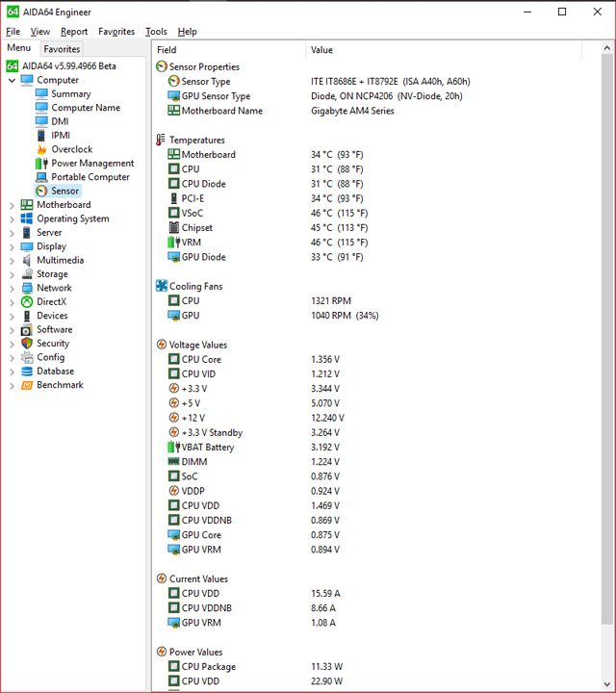The image size is (616, 693).
Task: Open the File menu
Action: [x=13, y=32]
